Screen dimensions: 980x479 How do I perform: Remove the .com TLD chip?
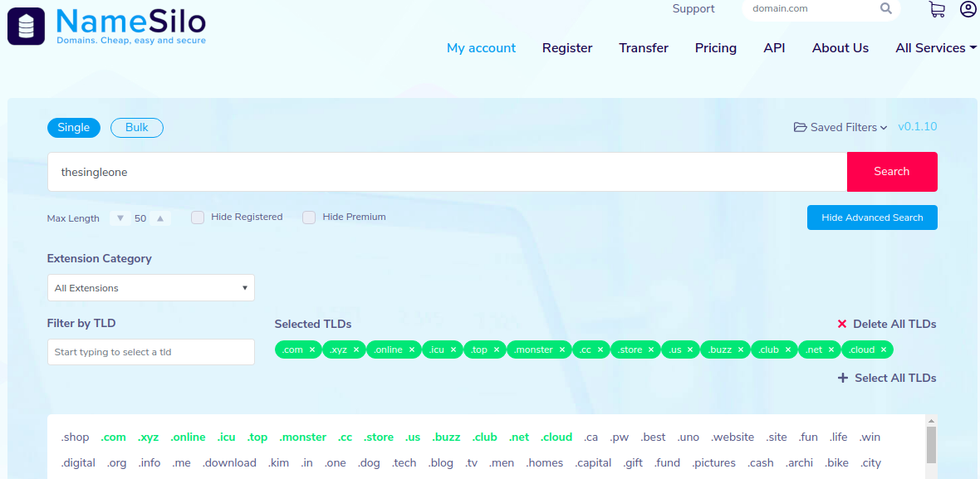click(x=312, y=350)
